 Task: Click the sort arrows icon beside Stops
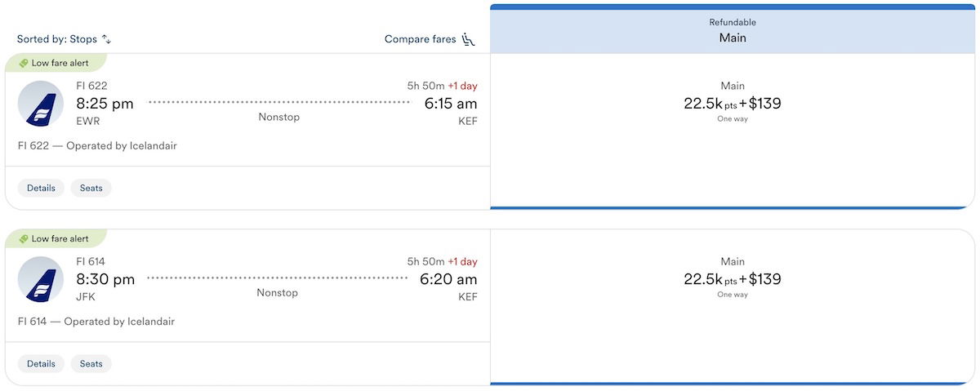106,39
